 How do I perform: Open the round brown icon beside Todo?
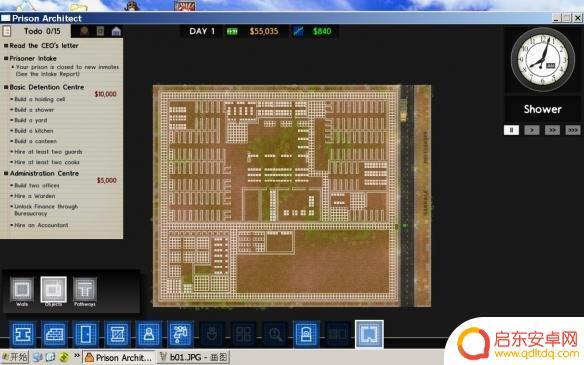click(x=85, y=31)
